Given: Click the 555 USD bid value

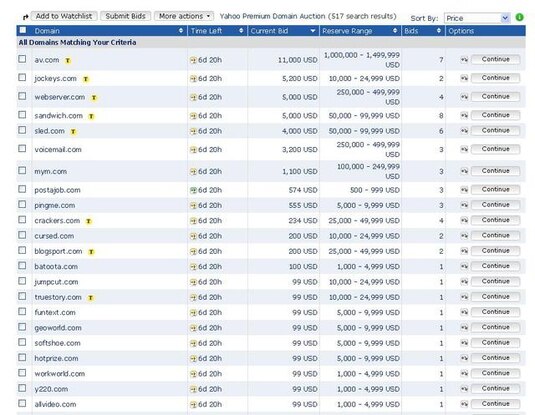Looking at the screenshot, I should point(303,205).
